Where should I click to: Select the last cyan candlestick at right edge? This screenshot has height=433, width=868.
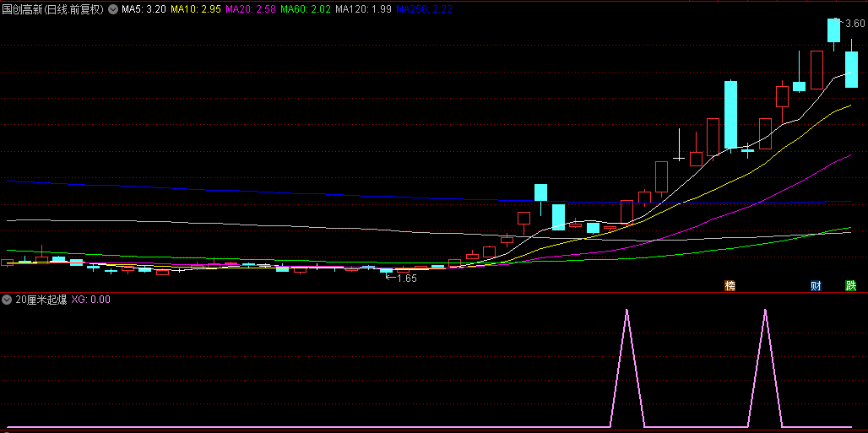(x=851, y=69)
